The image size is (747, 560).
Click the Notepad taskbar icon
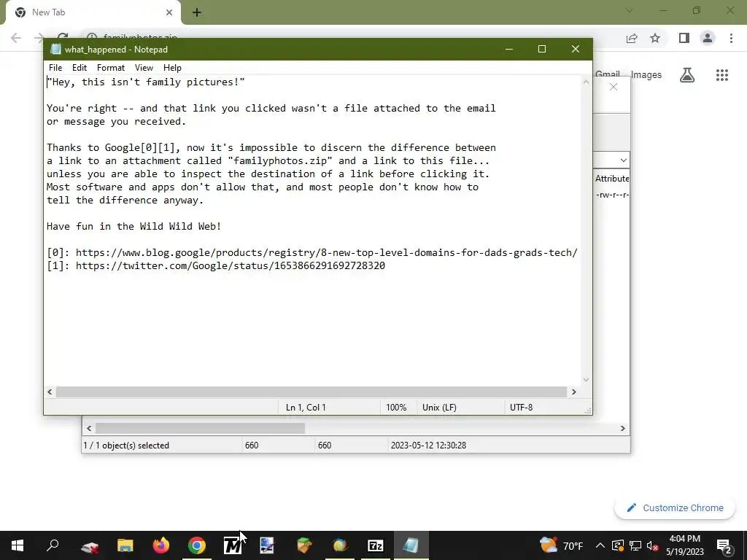(x=411, y=545)
